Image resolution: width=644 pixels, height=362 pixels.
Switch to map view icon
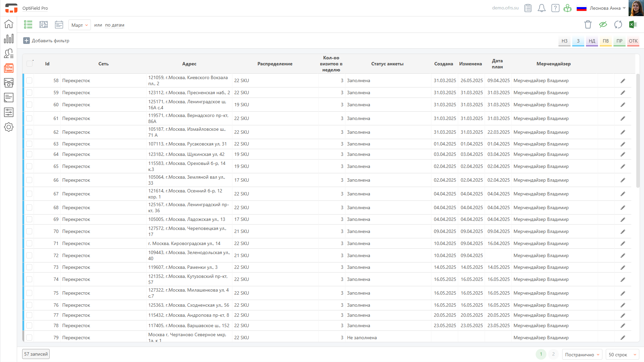click(x=44, y=24)
